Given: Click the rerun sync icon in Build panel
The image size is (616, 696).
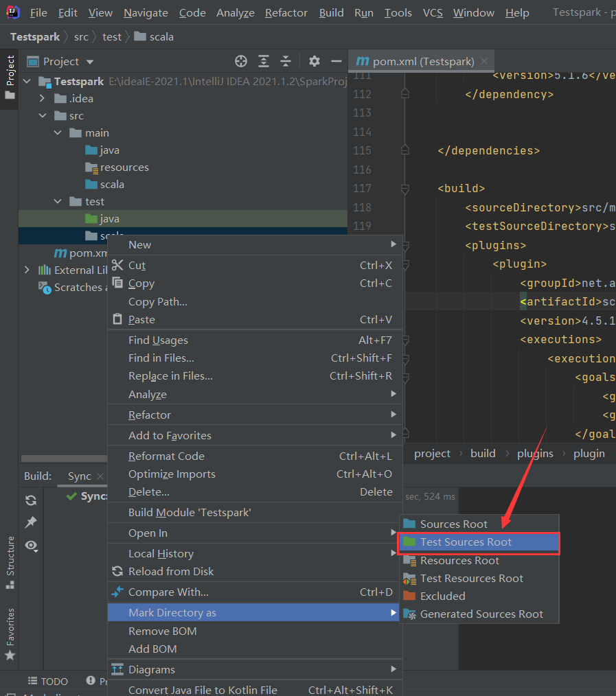Looking at the screenshot, I should pyautogui.click(x=31, y=500).
